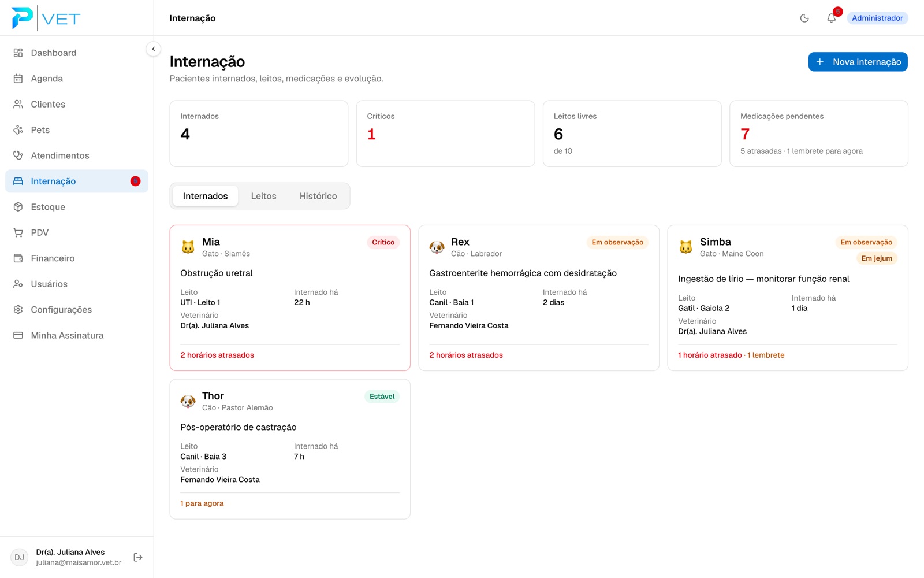Open the Histórico tab
This screenshot has height=578, width=924.
pos(318,196)
